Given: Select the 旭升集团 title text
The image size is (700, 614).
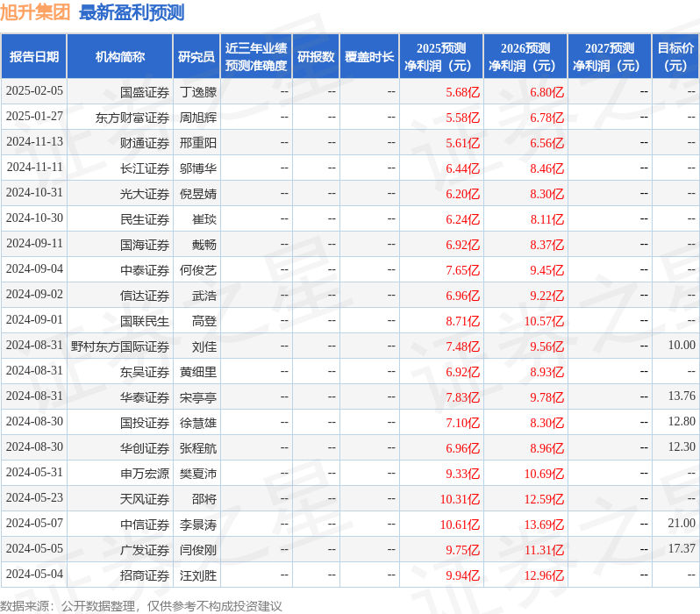Looking at the screenshot, I should tap(35, 12).
